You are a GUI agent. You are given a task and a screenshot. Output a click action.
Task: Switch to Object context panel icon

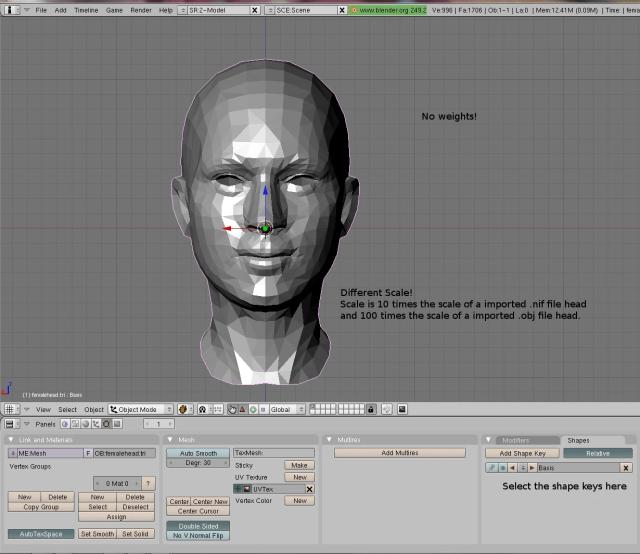[96, 424]
